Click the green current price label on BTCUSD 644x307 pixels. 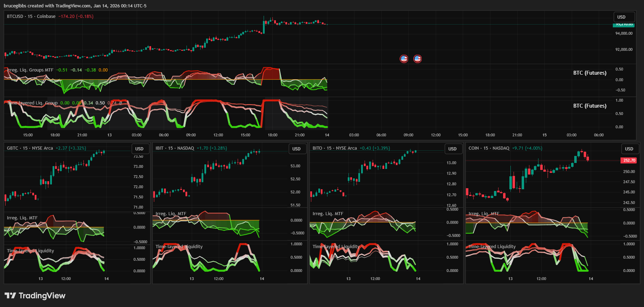[624, 25]
